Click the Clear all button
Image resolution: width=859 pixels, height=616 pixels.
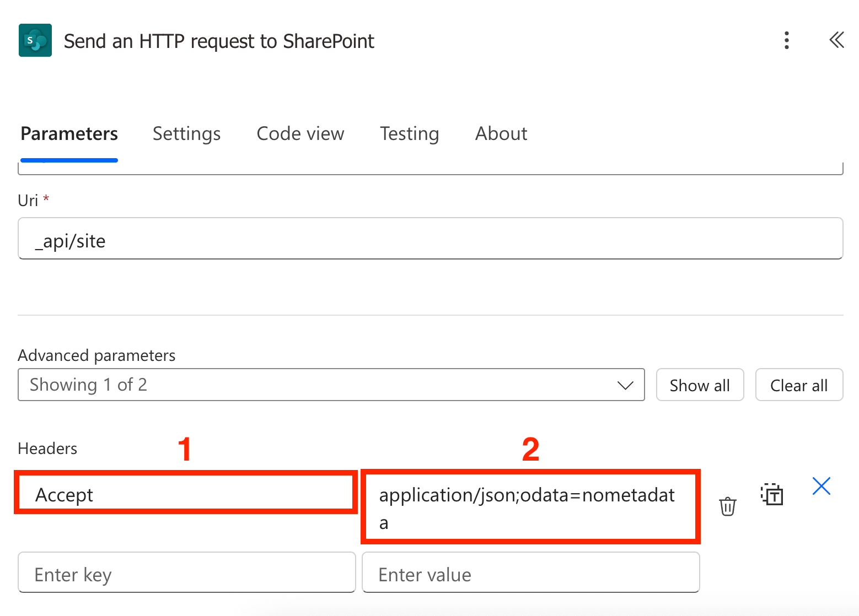click(x=799, y=385)
